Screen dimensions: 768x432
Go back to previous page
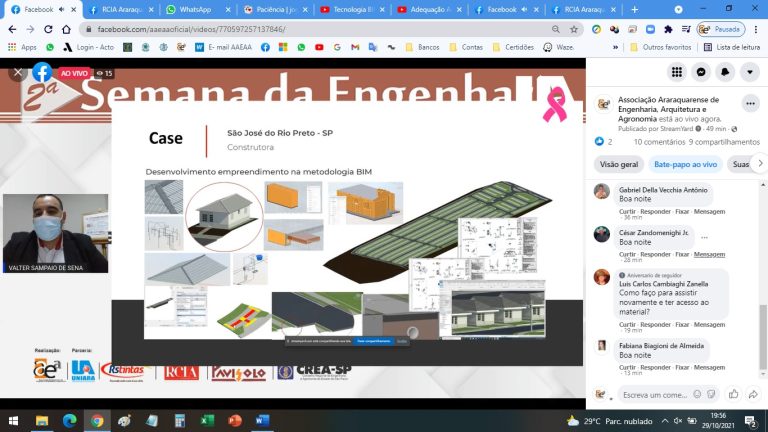click(x=12, y=29)
